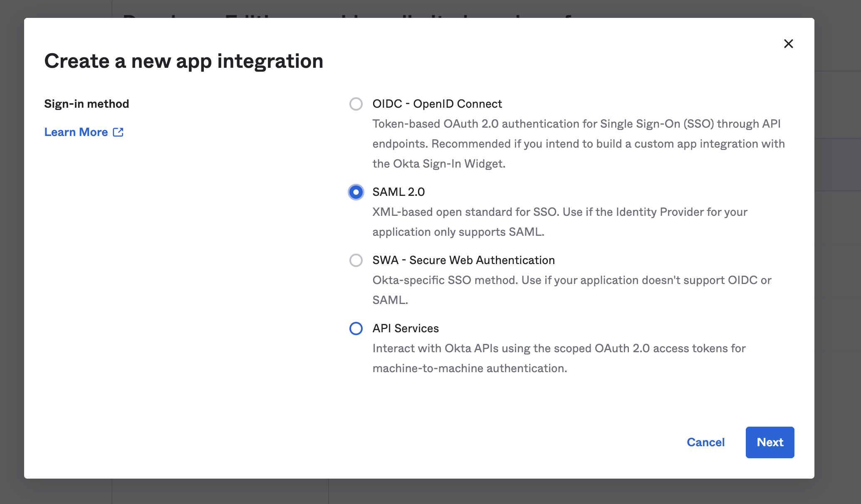
Task: Click the external-link icon beside Learn More
Action: (x=119, y=132)
